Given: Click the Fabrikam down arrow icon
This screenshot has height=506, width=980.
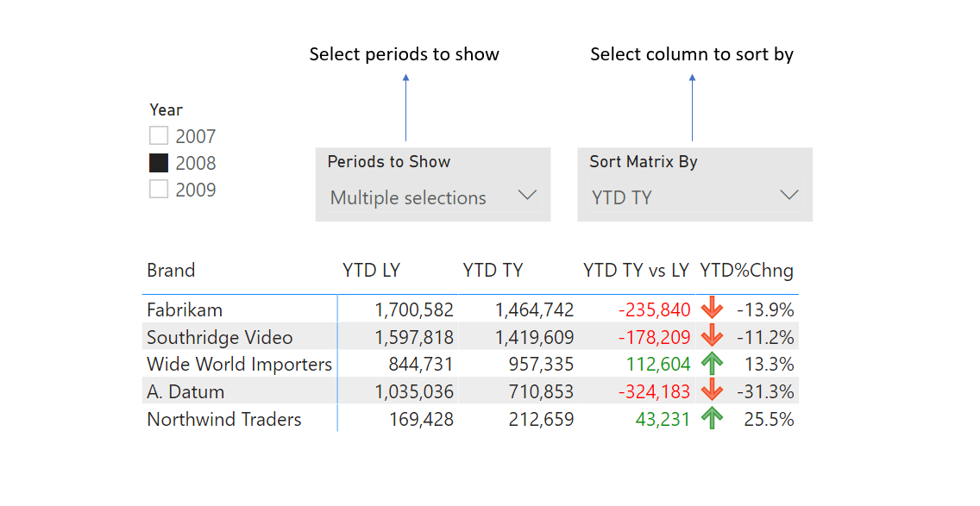Looking at the screenshot, I should [x=712, y=309].
